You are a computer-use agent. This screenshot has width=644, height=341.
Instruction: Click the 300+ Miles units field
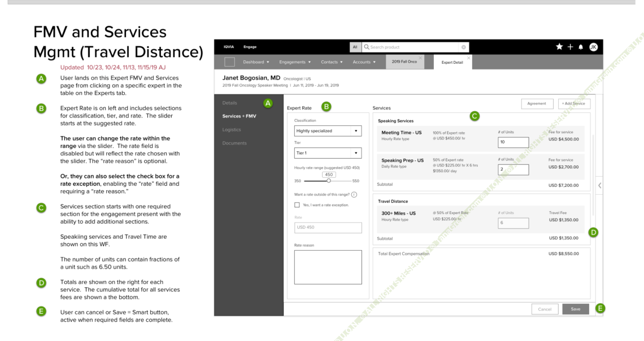(514, 223)
